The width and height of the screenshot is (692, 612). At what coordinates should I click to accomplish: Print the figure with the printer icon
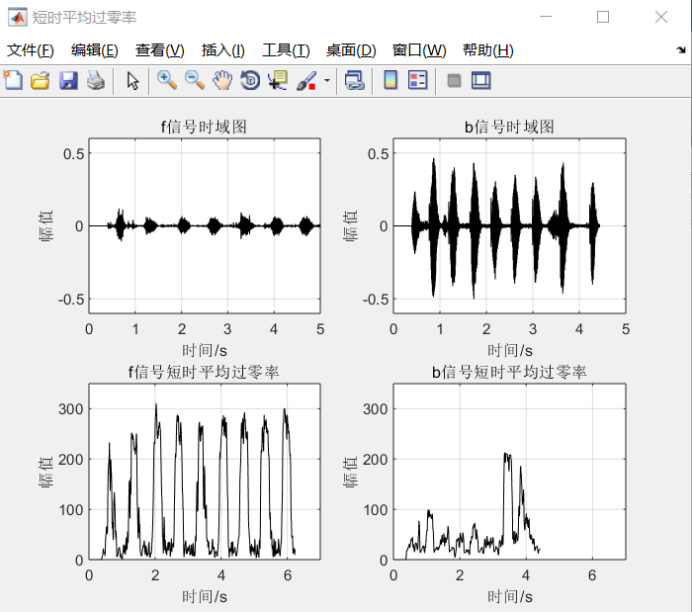point(96,81)
